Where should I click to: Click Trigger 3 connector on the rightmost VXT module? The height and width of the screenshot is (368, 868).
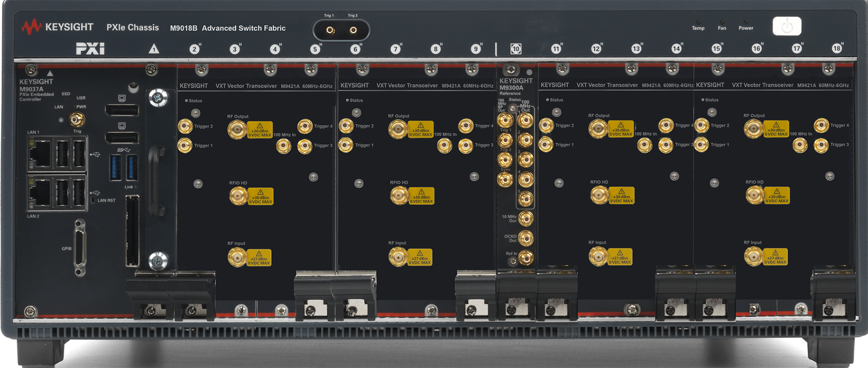tap(821, 145)
